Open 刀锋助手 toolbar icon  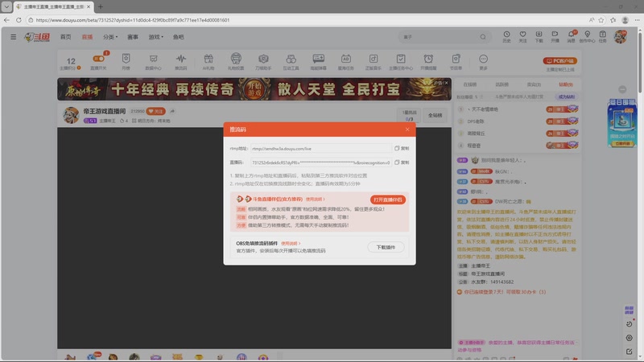[263, 62]
